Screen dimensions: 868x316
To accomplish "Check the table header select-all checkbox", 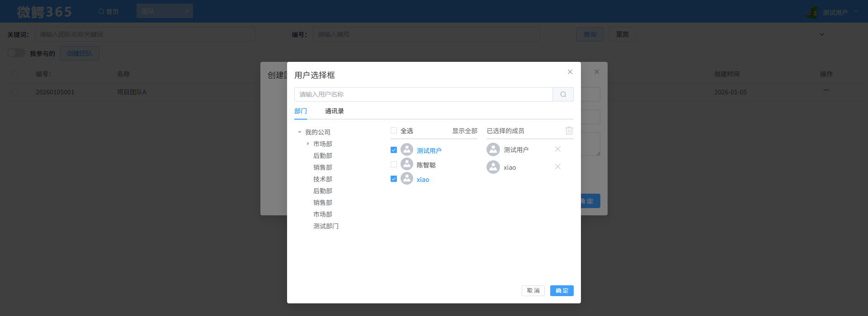I will point(15,74).
